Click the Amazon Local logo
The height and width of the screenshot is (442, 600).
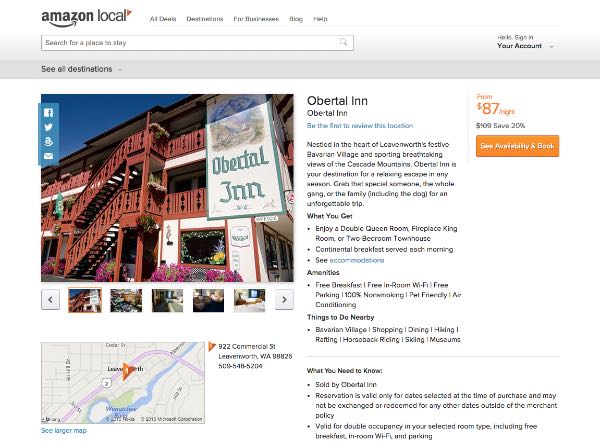[x=83, y=18]
